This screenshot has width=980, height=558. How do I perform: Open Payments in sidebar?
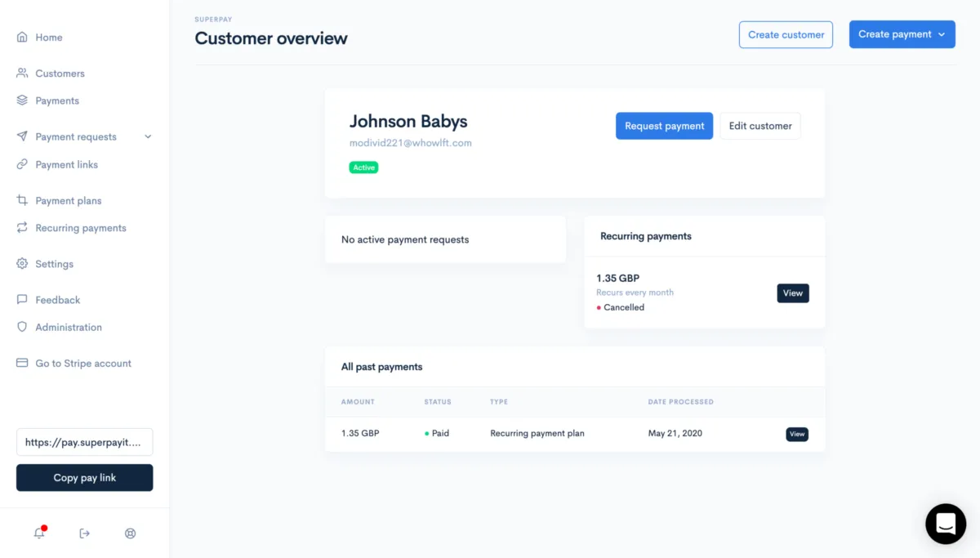point(57,101)
